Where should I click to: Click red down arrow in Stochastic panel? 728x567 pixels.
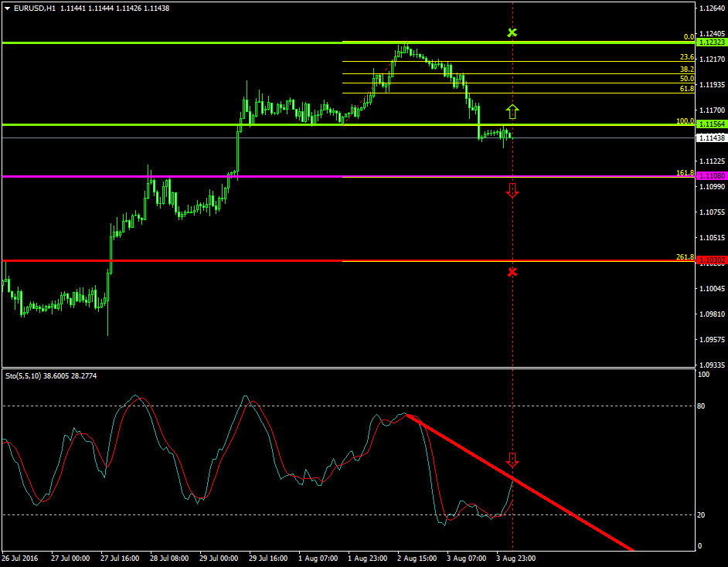click(512, 460)
